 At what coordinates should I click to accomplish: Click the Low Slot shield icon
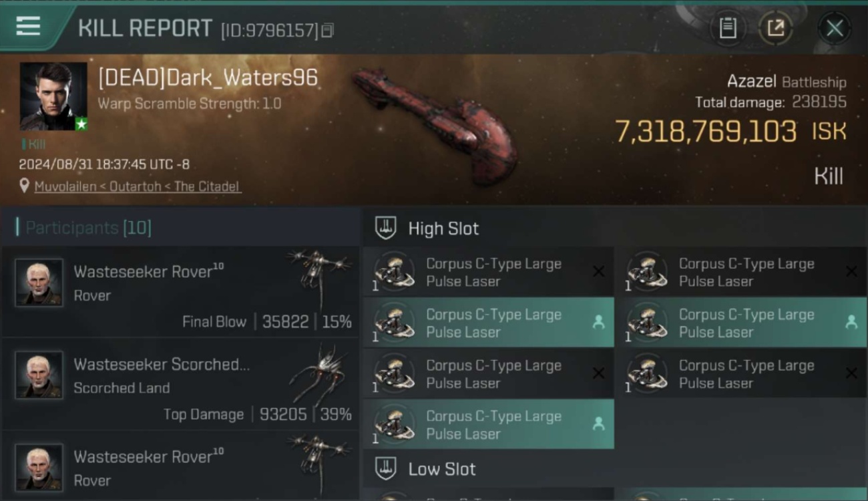385,468
